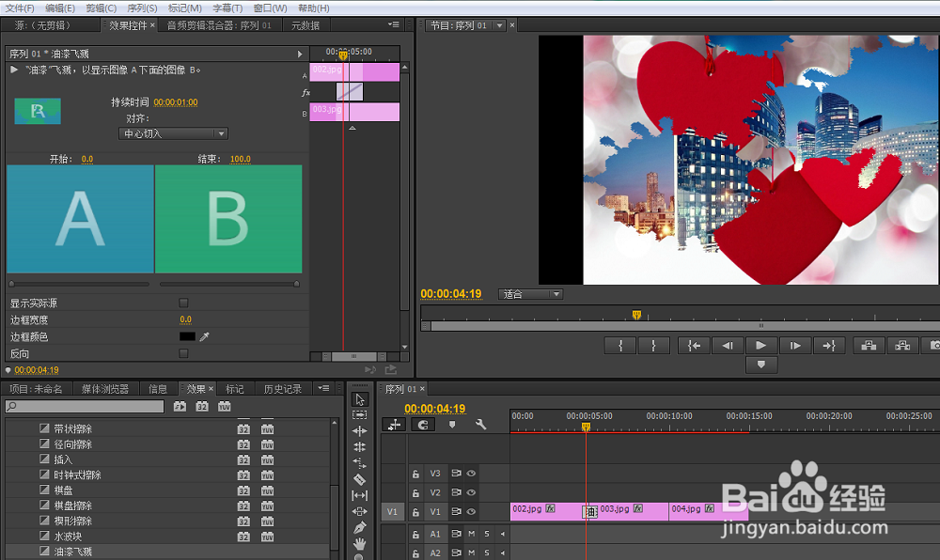Add marker button below play controls
Screen dimensions: 940x560
tap(760, 365)
